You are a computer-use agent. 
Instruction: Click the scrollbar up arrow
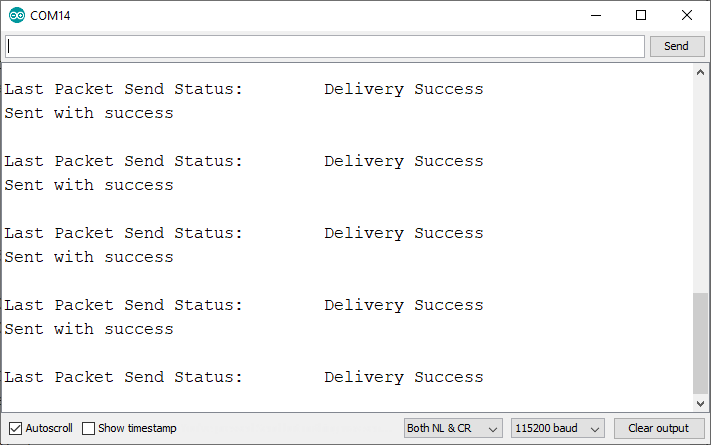701,74
